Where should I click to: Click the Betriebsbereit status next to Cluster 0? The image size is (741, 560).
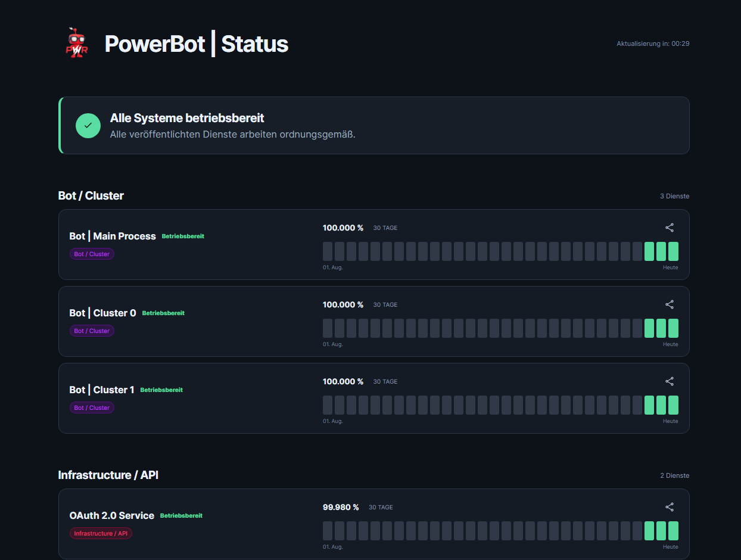pyautogui.click(x=163, y=313)
